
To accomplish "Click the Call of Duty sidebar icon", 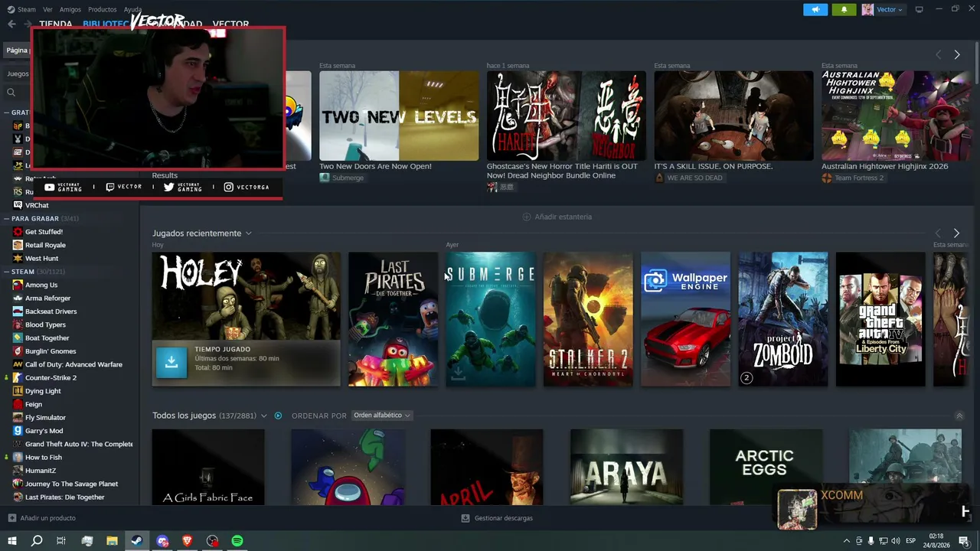I will pos(18,364).
